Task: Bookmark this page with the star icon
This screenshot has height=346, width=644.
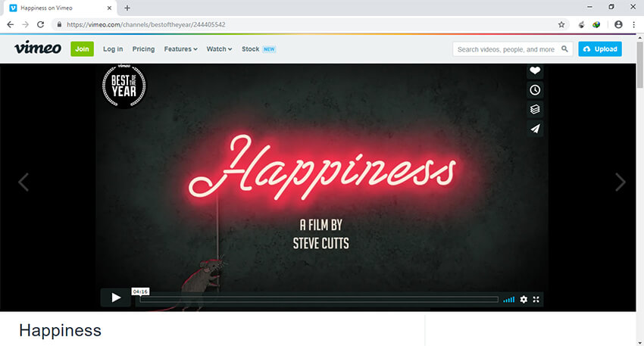Action: [561, 24]
